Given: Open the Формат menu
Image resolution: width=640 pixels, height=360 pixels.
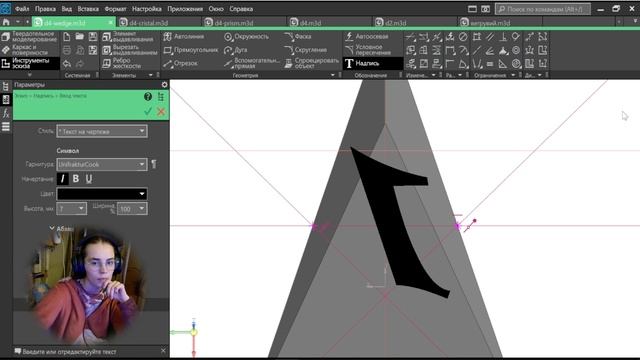Looking at the screenshot, I should 116,9.
